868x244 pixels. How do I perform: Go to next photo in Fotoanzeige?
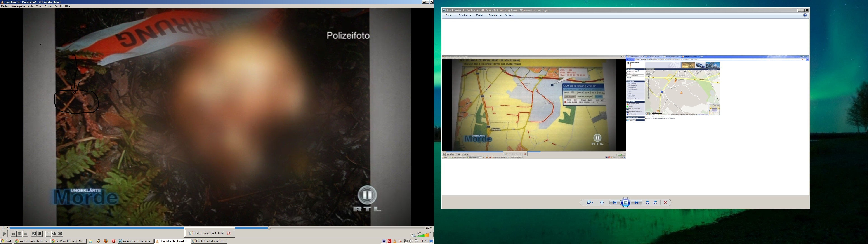(637, 203)
